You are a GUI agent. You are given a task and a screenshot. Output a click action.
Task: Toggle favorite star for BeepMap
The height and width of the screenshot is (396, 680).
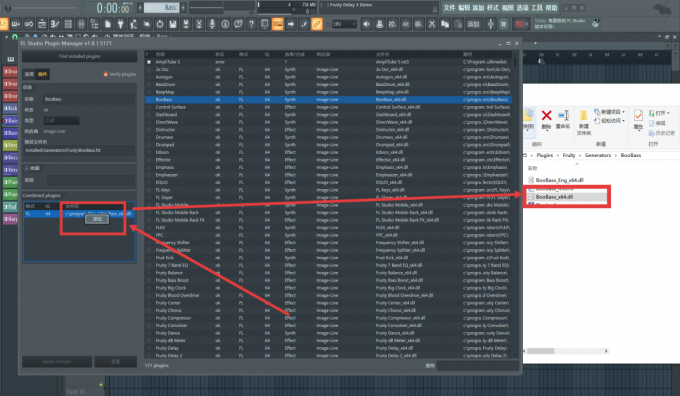pyautogui.click(x=149, y=92)
